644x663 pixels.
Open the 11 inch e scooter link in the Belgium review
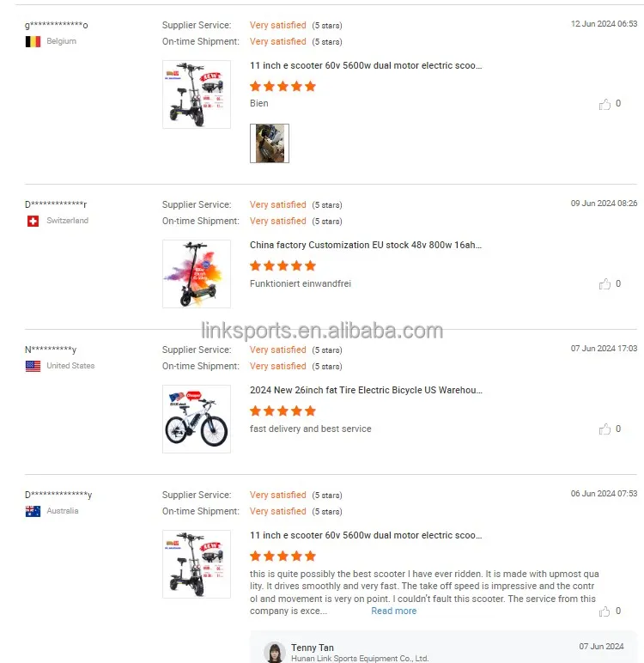tap(366, 65)
